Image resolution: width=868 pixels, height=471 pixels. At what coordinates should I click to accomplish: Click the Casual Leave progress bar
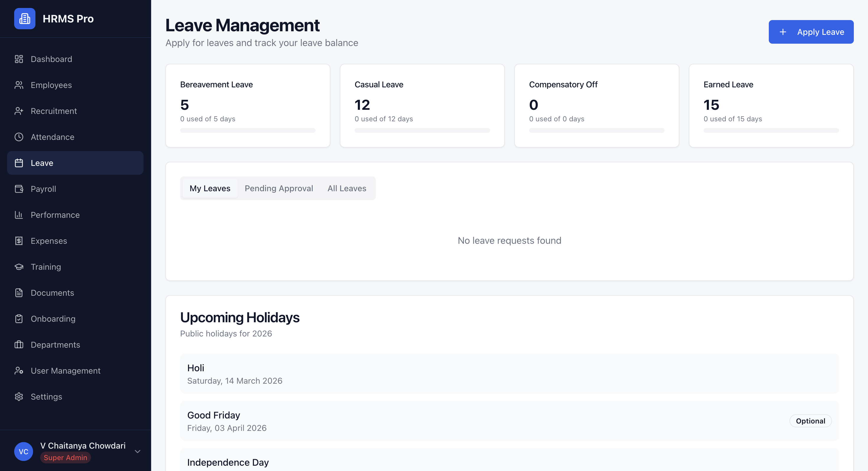(422, 130)
